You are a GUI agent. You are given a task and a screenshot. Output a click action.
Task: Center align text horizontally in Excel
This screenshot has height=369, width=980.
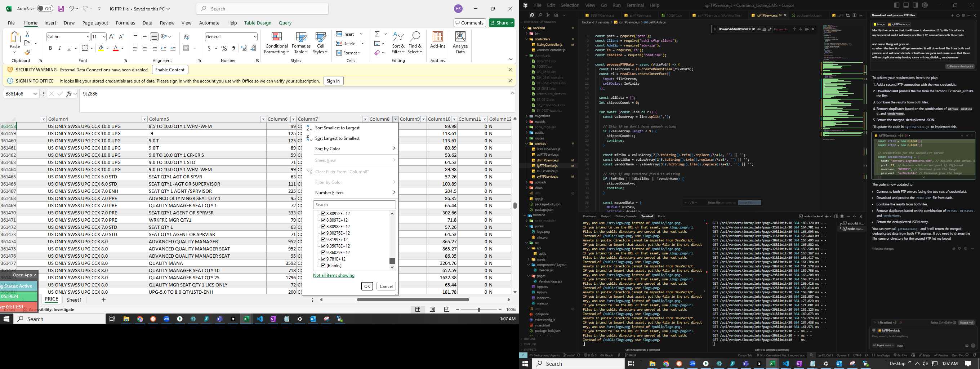click(x=145, y=48)
